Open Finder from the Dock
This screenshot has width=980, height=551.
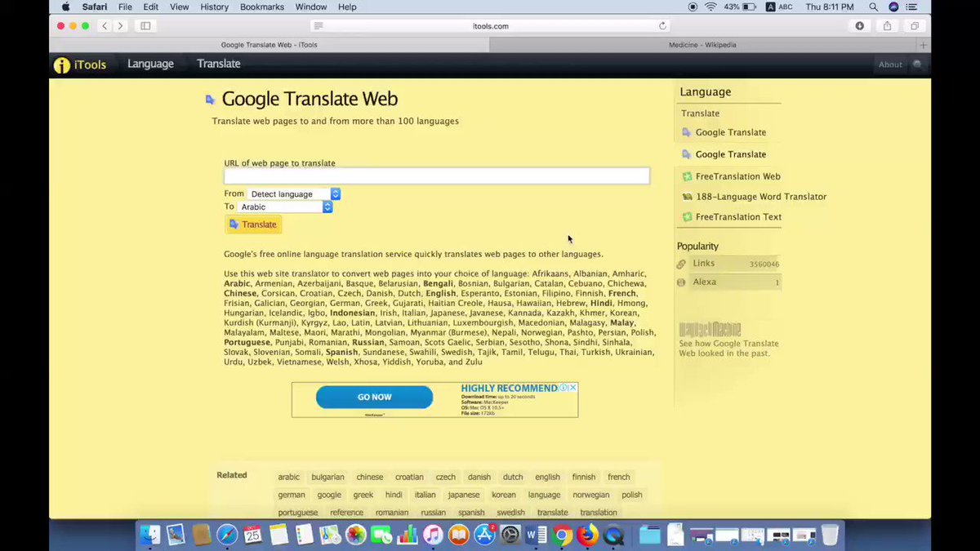pos(149,535)
